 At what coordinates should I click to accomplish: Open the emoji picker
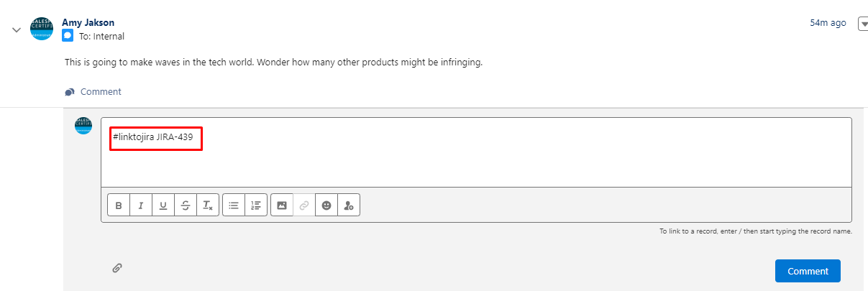[326, 205]
